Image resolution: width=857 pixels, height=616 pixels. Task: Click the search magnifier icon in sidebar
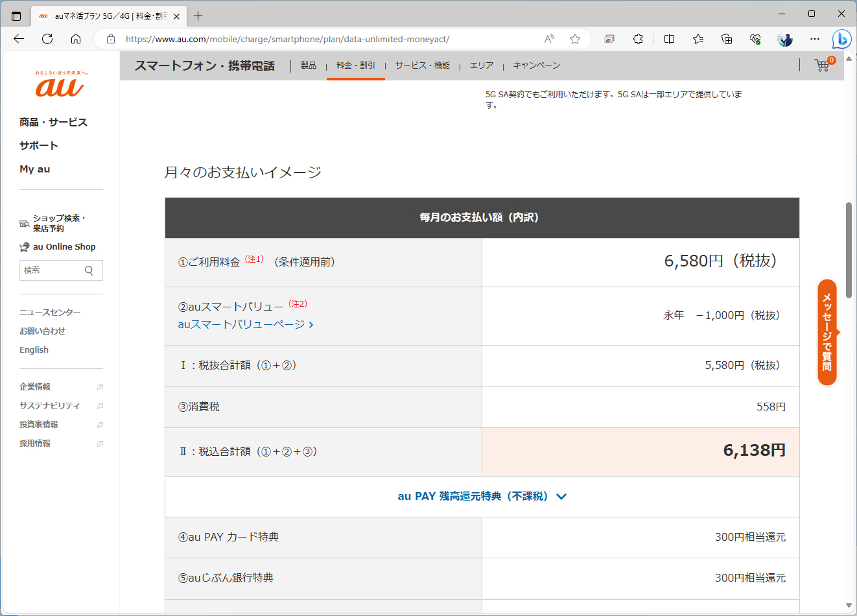pyautogui.click(x=89, y=270)
